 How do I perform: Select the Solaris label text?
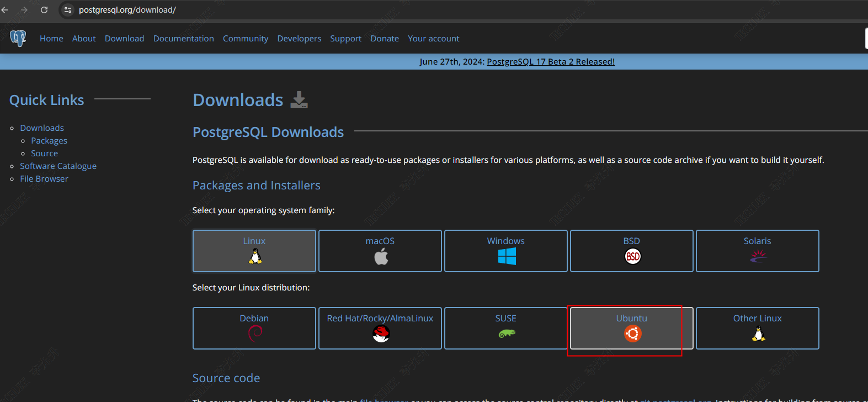click(x=758, y=241)
